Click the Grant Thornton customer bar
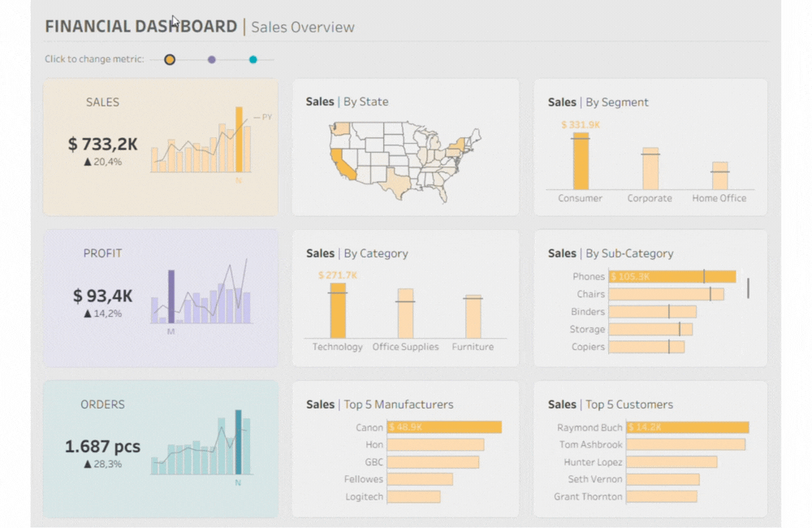Image resolution: width=812 pixels, height=528 pixels. (x=662, y=496)
